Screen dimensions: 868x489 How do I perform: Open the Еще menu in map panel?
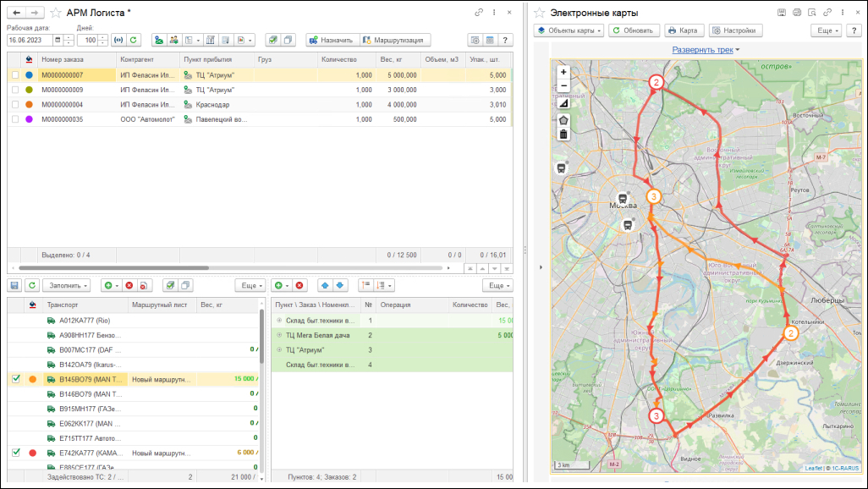coord(826,30)
